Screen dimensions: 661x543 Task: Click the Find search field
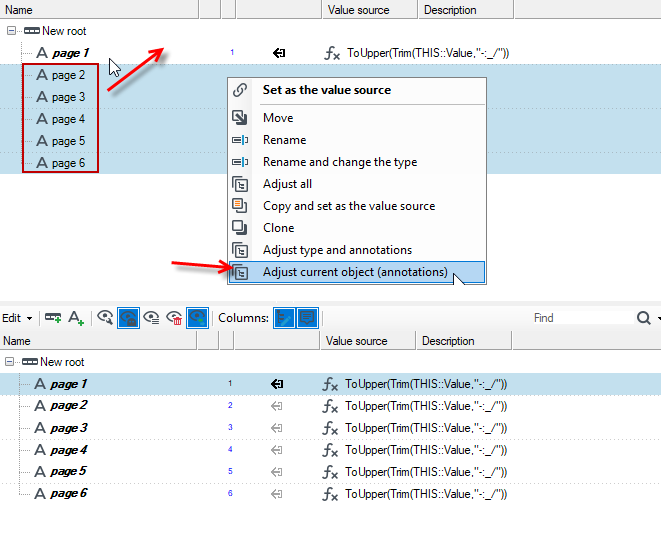tap(582, 318)
